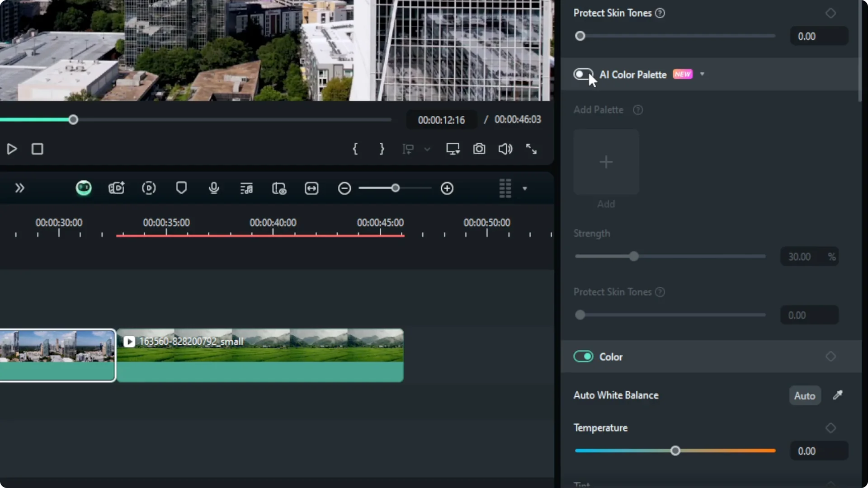Collapse the panel with double-chevron icon
The width and height of the screenshot is (868, 488).
click(x=20, y=188)
